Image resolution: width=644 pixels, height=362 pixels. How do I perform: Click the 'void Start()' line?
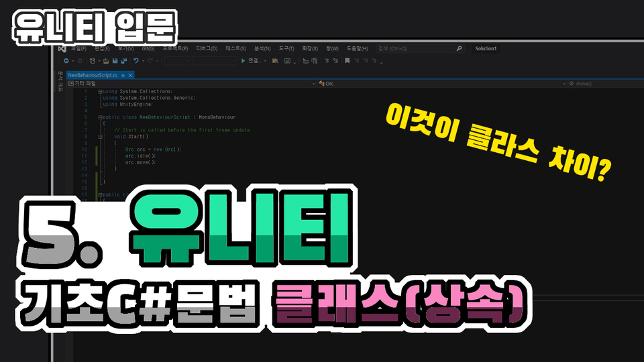pyautogui.click(x=131, y=137)
